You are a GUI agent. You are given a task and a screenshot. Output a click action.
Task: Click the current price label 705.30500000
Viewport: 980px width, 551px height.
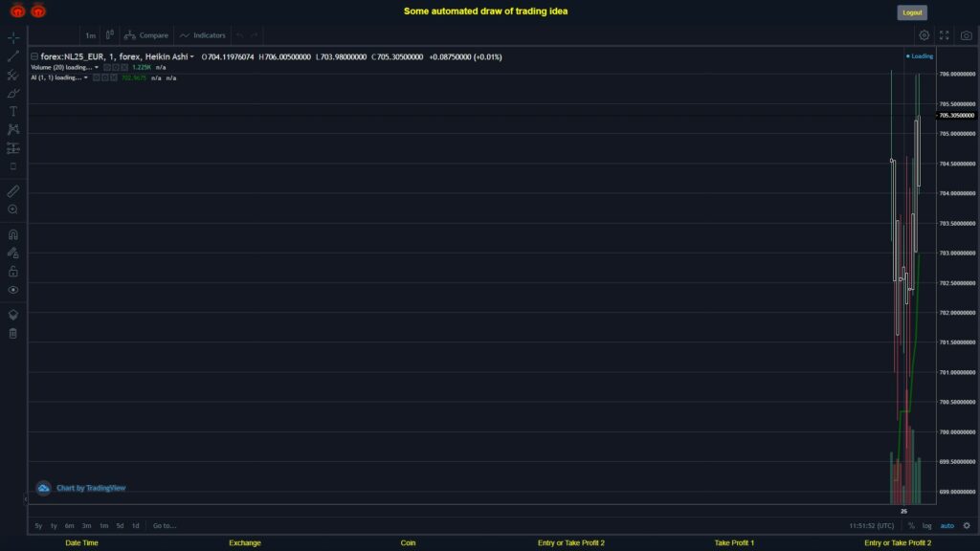tap(956, 116)
